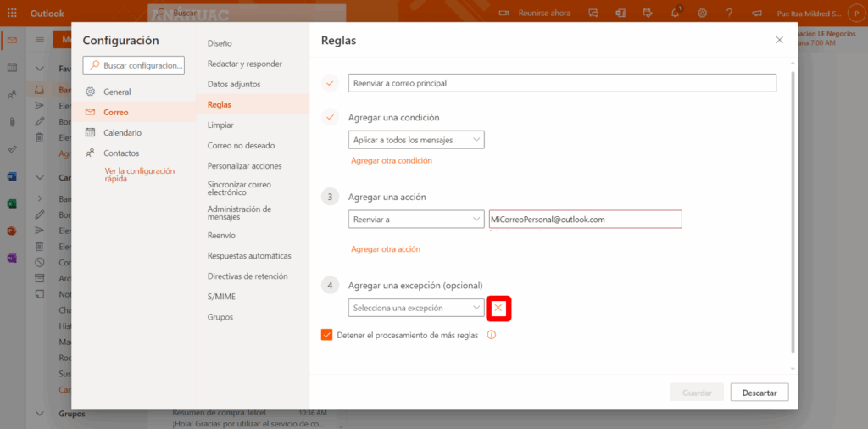The width and height of the screenshot is (868, 429).
Task: Remove the exception with the X icon
Action: click(x=498, y=308)
